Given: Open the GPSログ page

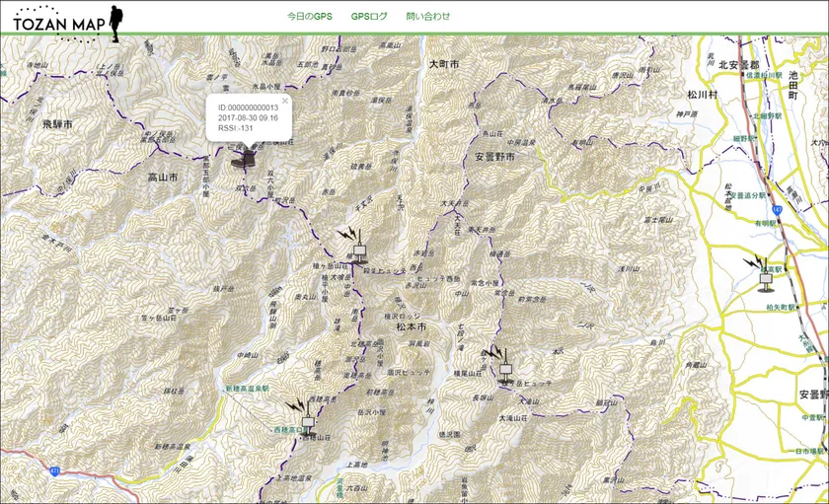Looking at the screenshot, I should [369, 17].
